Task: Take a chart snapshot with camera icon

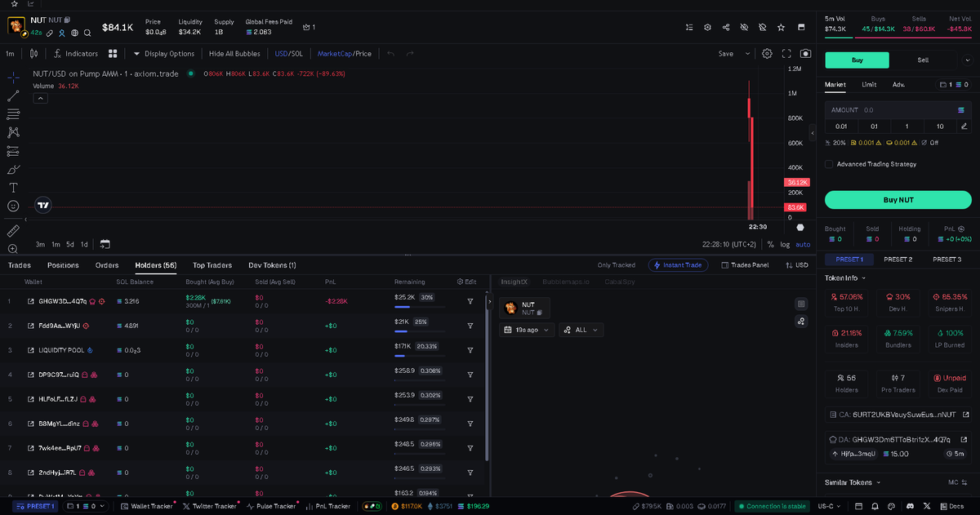Action: pyautogui.click(x=806, y=54)
